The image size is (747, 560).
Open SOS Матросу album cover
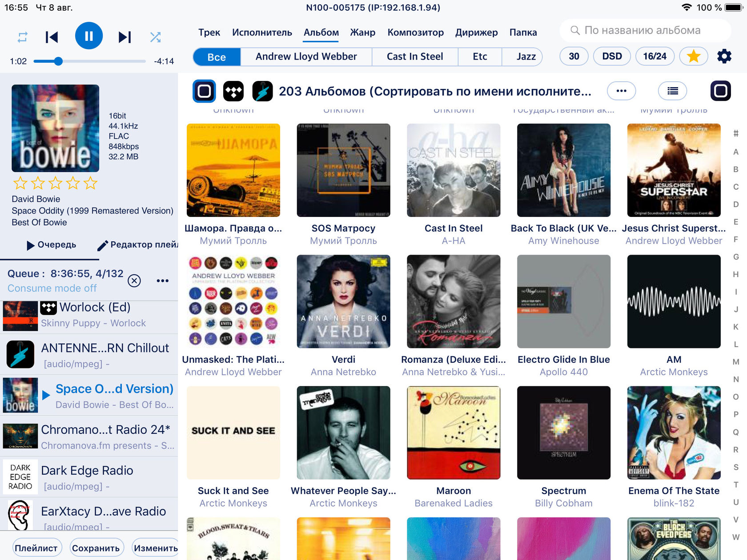coord(343,170)
